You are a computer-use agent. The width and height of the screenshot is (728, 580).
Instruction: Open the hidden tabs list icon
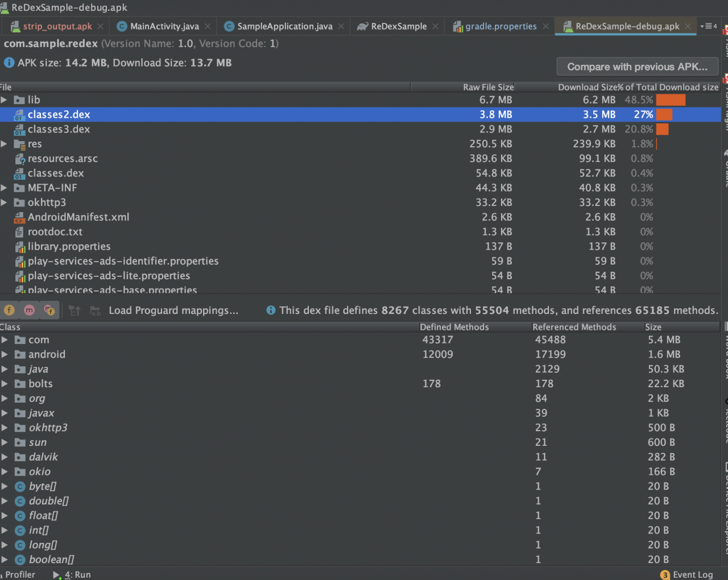click(708, 26)
